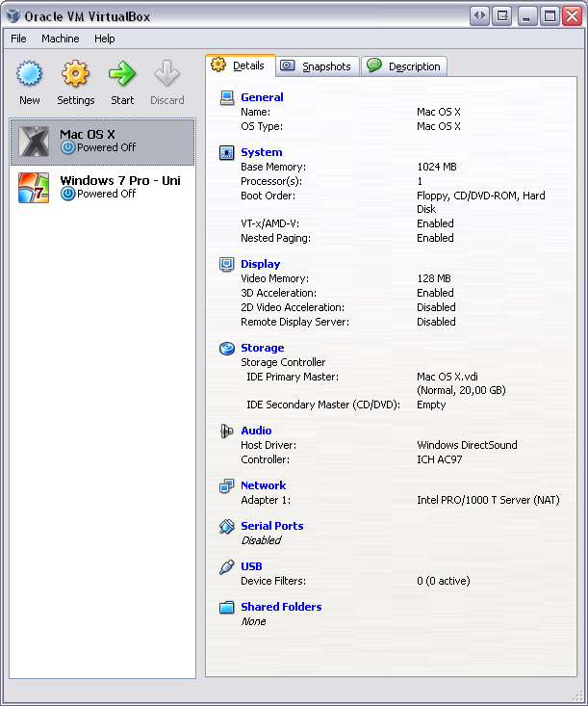
Task: Open the Help menu
Action: tap(104, 39)
